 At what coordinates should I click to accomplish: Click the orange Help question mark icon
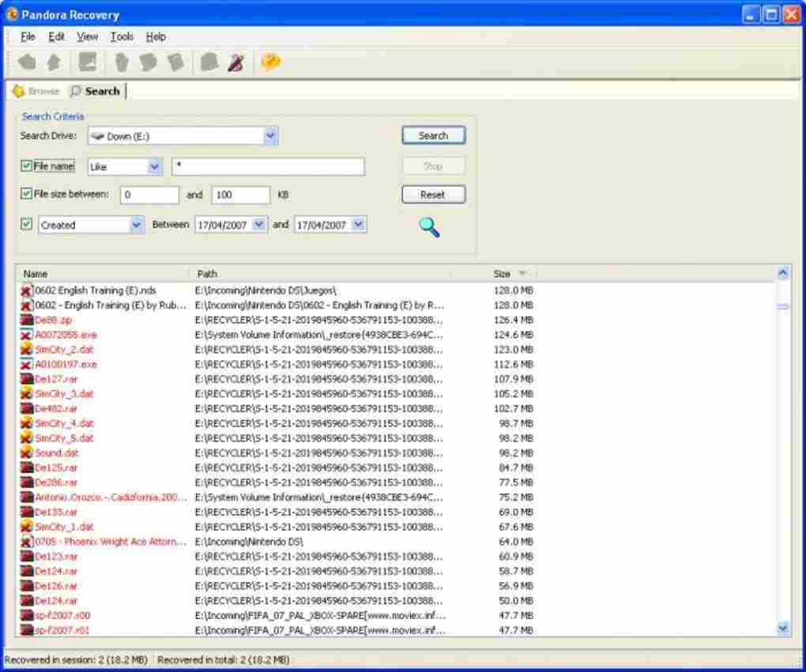(x=271, y=62)
